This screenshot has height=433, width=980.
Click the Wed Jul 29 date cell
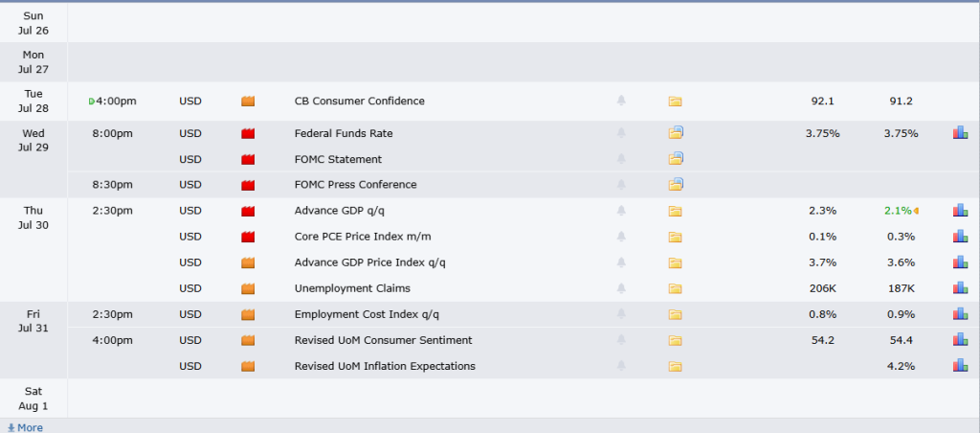[x=33, y=140]
